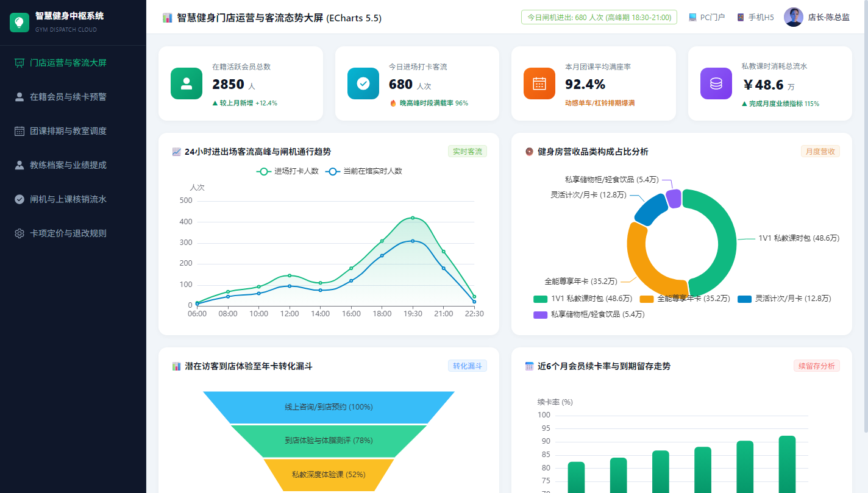Open the 手机H5 link
Viewport: 868px width, 493px height.
point(755,18)
